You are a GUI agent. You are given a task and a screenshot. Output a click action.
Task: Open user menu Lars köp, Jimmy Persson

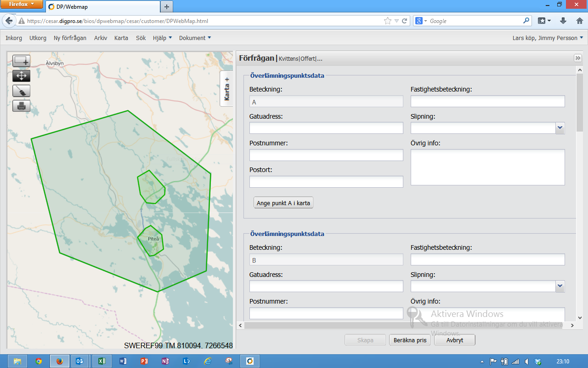tap(548, 38)
